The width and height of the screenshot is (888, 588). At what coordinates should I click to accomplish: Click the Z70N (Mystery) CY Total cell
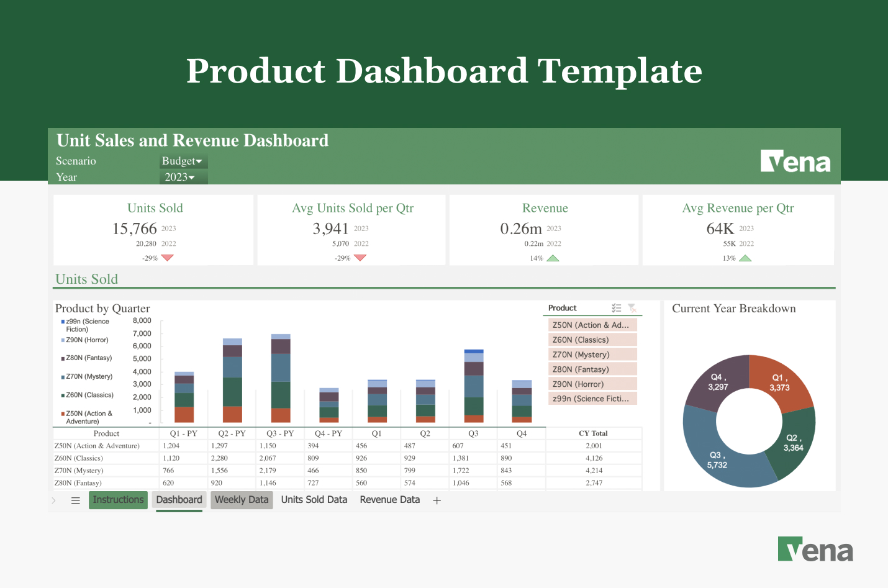(594, 470)
